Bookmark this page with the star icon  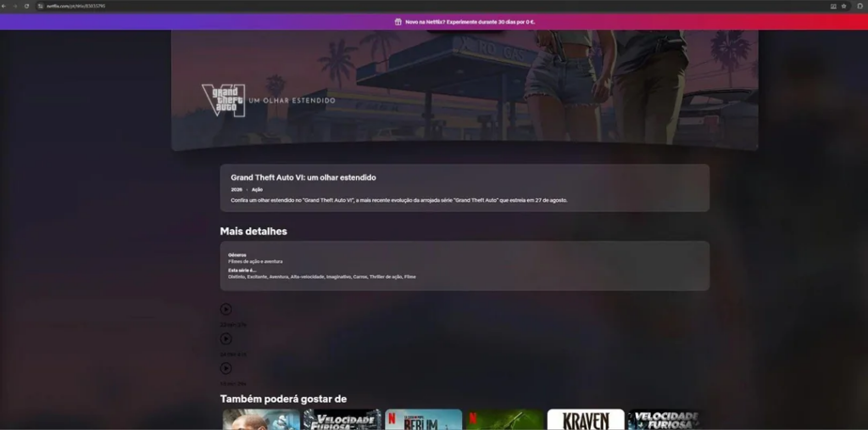point(843,6)
